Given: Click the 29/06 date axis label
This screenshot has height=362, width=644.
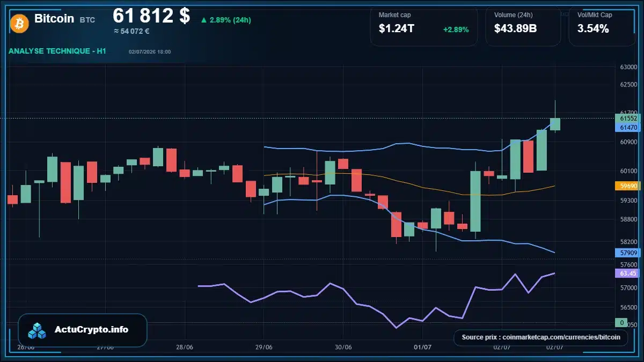Looking at the screenshot, I should click(x=264, y=348).
